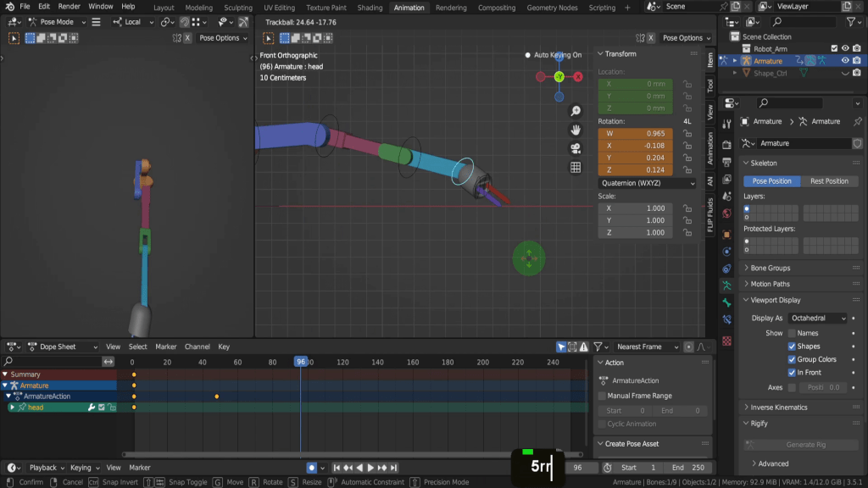Switch to the Shading workspace tab
Viewport: 868px width, 488px height.
[x=370, y=8]
